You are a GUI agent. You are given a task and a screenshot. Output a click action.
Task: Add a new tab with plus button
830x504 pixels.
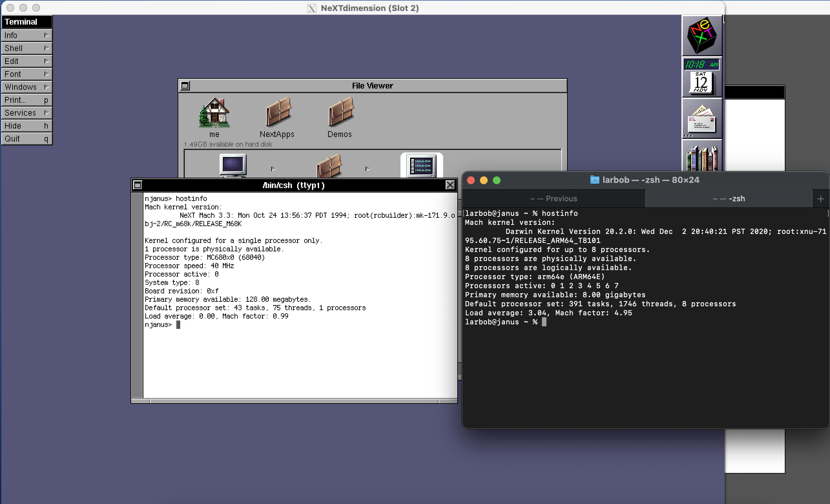tap(821, 199)
